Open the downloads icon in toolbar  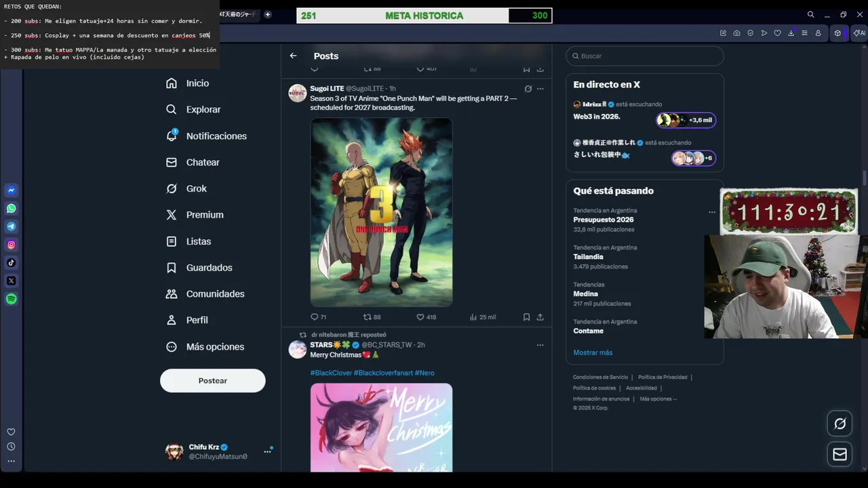(791, 33)
